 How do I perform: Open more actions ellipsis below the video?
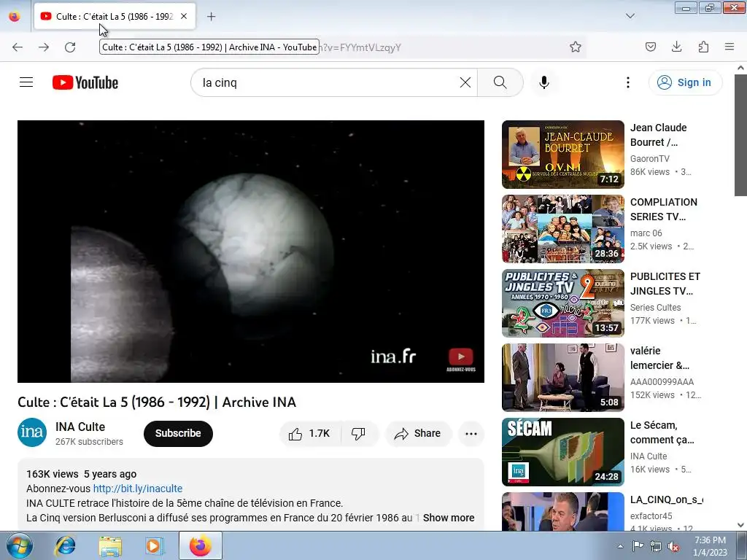coord(471,433)
